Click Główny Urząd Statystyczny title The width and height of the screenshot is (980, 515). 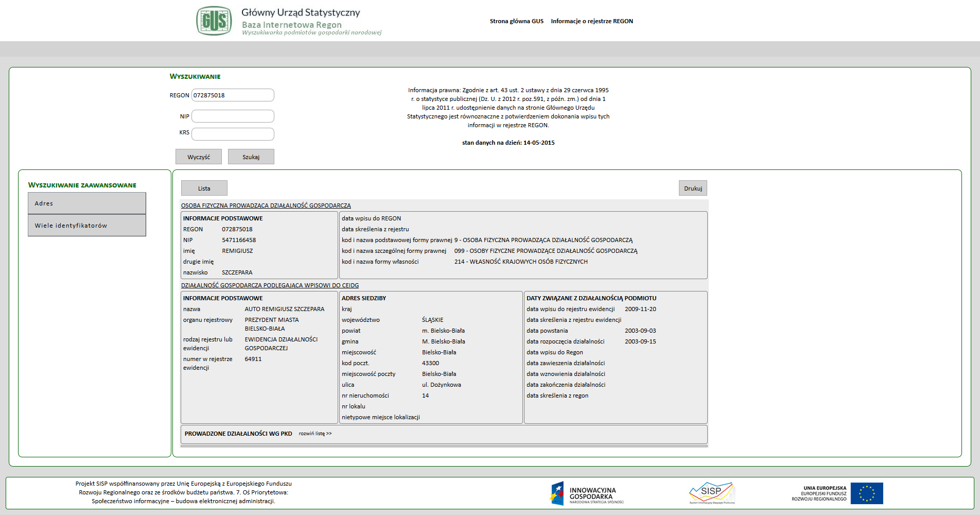[x=301, y=12]
